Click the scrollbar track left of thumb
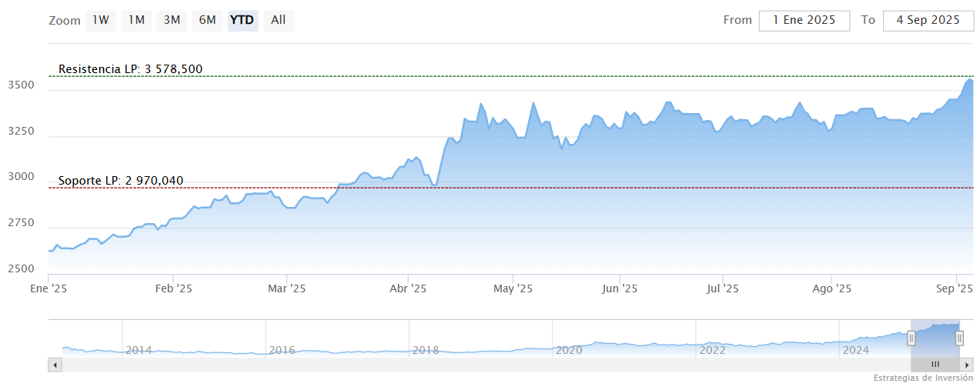This screenshot has height=390, width=980. click(x=462, y=365)
